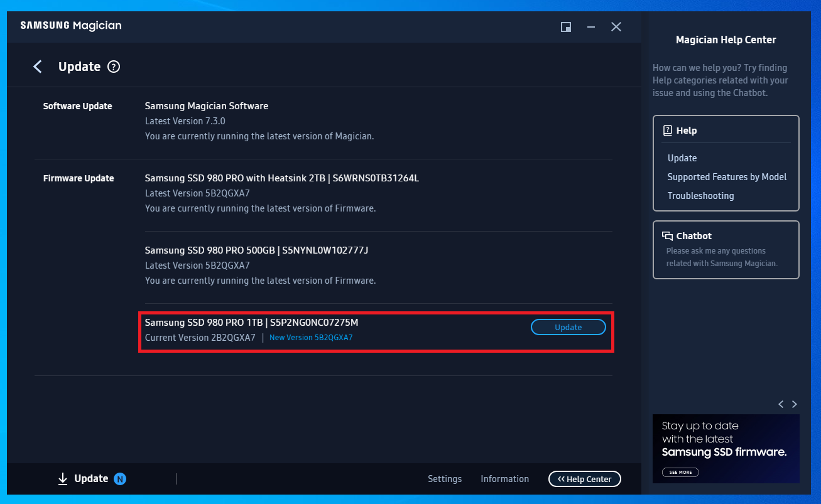
Task: Open the Chatbot speech-bubble icon
Action: (666, 235)
